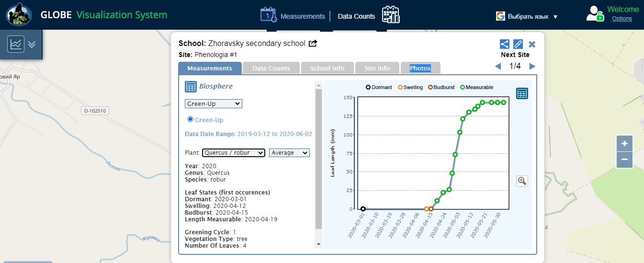Open the Quercus / robur plant dropdown
This screenshot has width=644, height=263.
pyautogui.click(x=233, y=153)
